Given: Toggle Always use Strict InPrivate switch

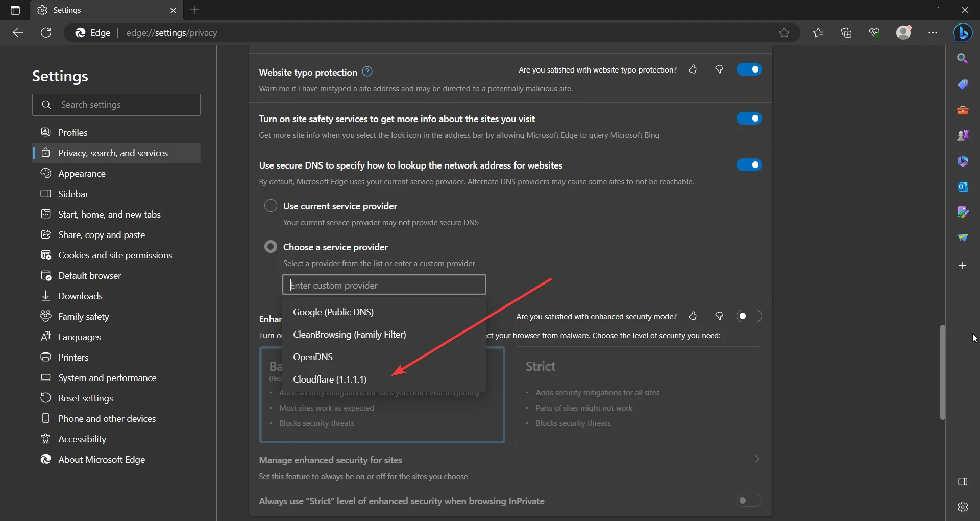Looking at the screenshot, I should coord(749,501).
